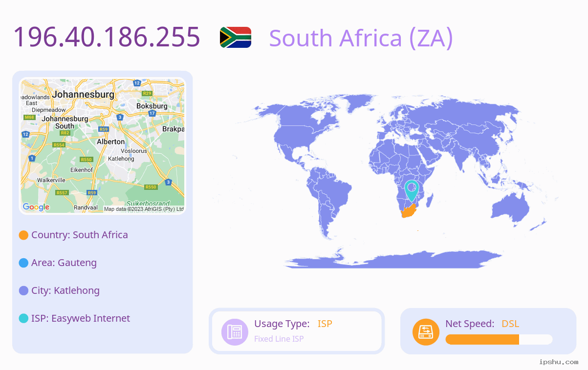Click the orange Net Speed drive icon

coord(426,331)
